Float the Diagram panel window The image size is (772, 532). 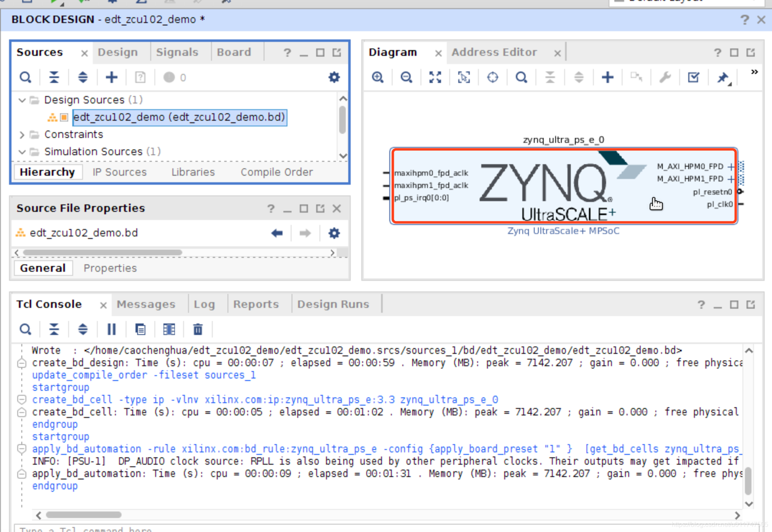point(751,53)
